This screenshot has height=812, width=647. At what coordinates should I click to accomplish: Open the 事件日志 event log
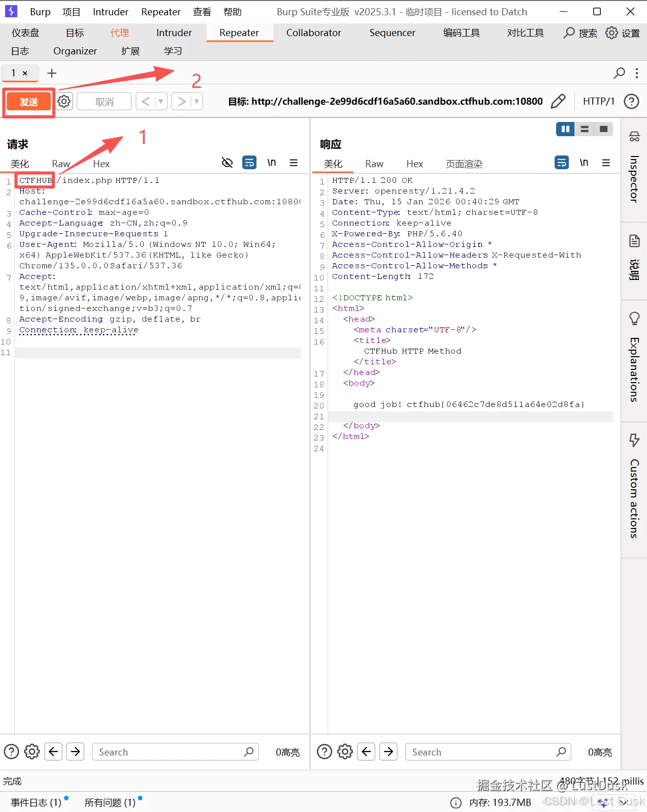(36, 802)
